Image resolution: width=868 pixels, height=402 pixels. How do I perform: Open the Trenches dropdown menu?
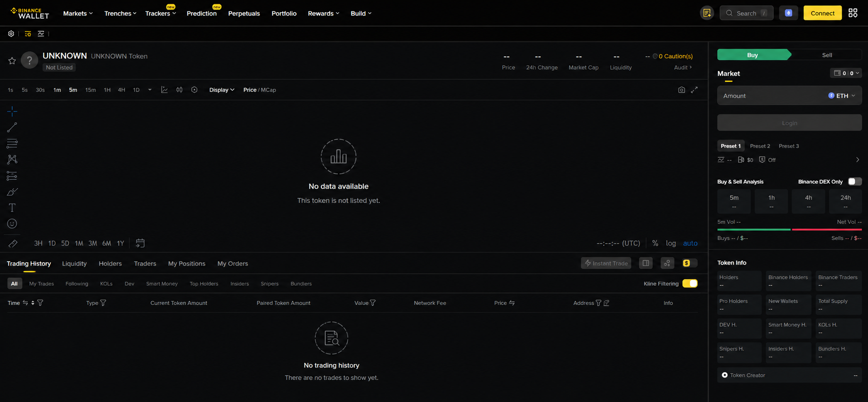[120, 13]
